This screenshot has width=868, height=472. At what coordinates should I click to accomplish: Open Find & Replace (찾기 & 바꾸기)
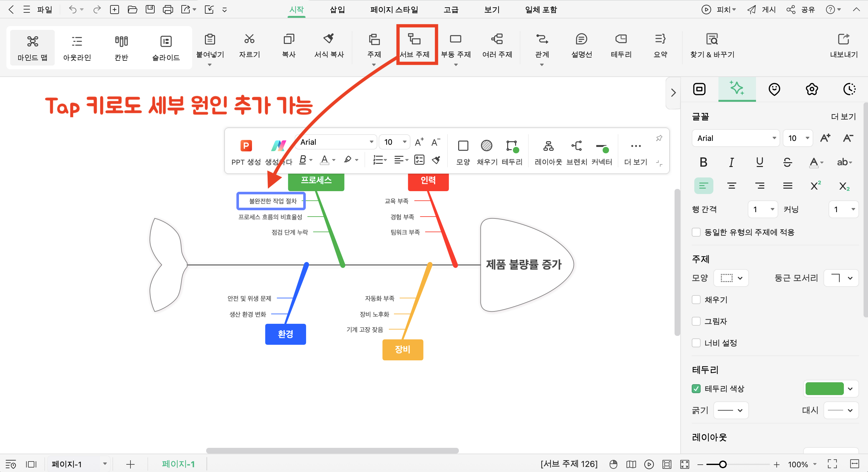tap(712, 46)
